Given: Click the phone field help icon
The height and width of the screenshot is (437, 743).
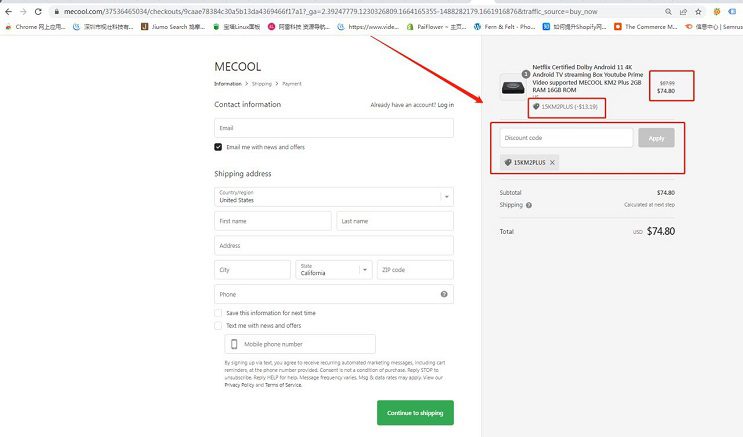Looking at the screenshot, I should click(x=444, y=294).
